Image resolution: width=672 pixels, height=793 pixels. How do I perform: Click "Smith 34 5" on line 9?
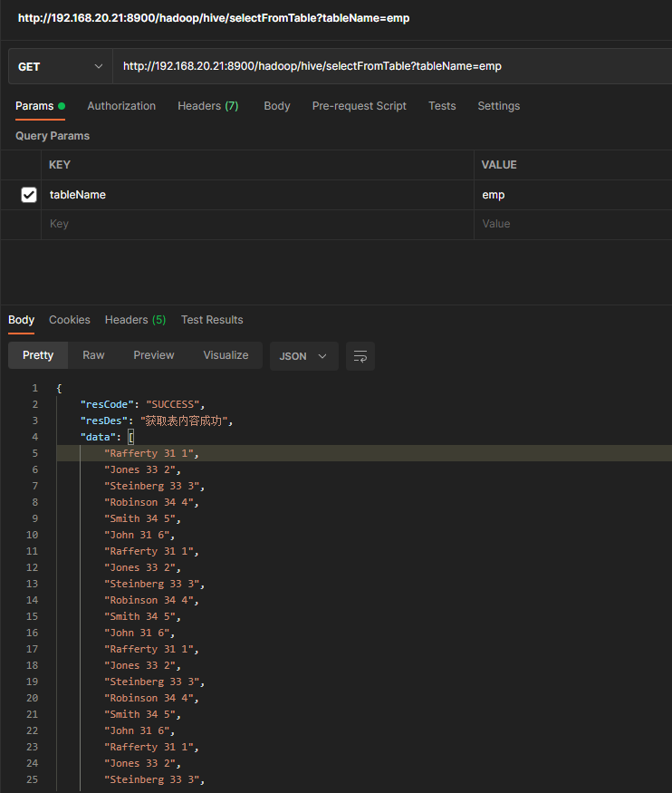140,518
